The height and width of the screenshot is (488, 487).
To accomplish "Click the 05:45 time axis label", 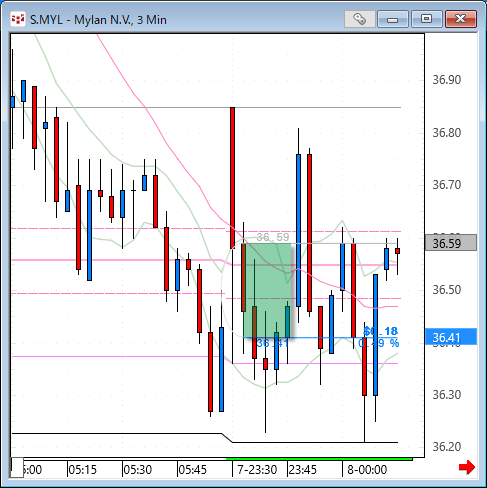I will 193,470.
